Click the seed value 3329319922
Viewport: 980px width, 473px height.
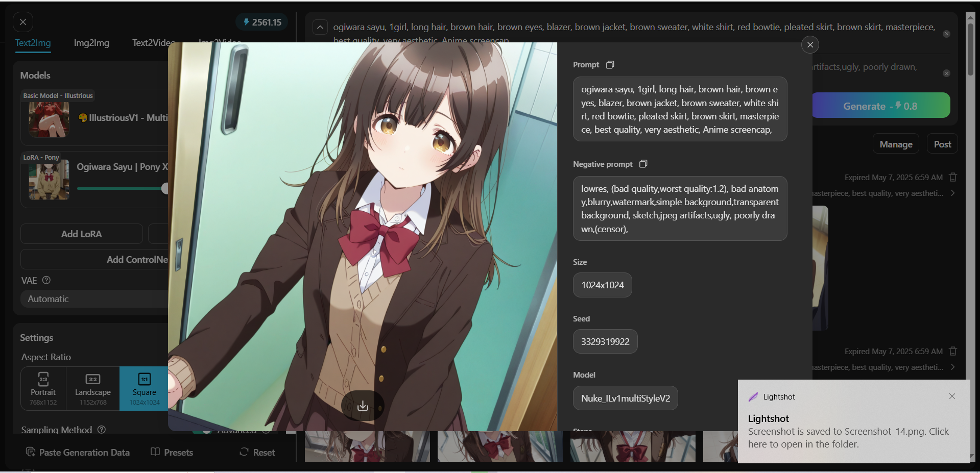(605, 342)
